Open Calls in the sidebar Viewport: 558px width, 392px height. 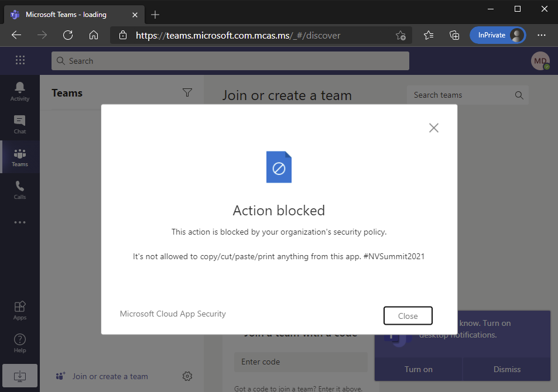[x=20, y=190]
